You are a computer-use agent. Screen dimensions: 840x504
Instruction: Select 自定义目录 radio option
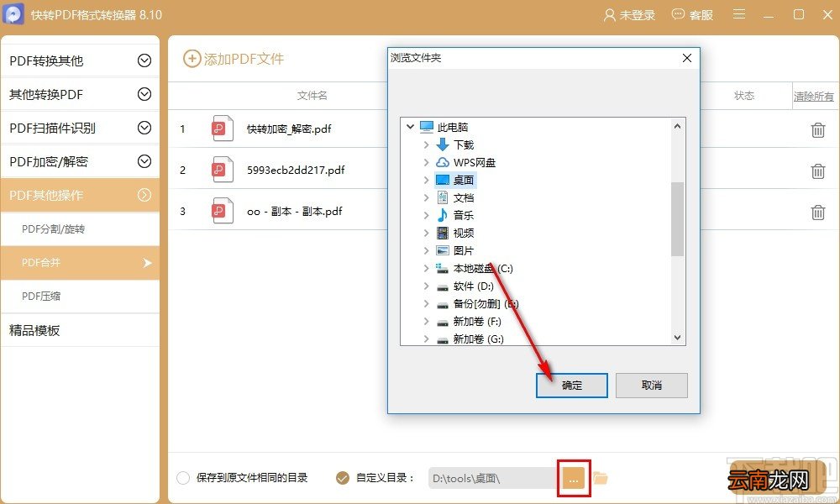click(x=343, y=478)
